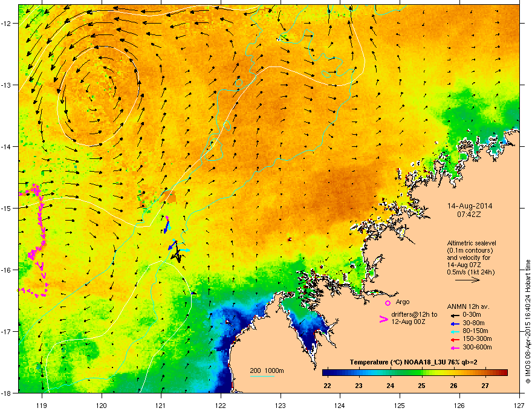Click the cyan 80-150m arrow legend symbol
This screenshot has width=532, height=411.
coord(455,331)
